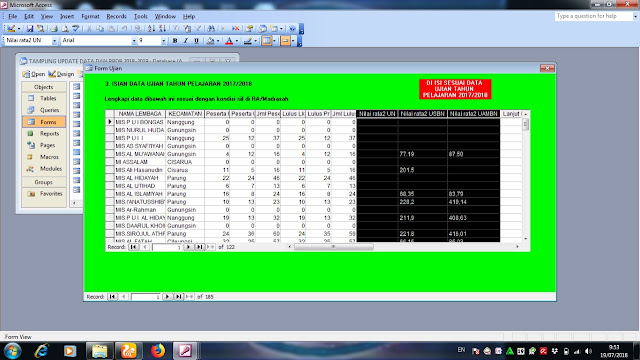The height and width of the screenshot is (360, 640).
Task: Jump to last record in the subform navigator
Action: coord(199,247)
